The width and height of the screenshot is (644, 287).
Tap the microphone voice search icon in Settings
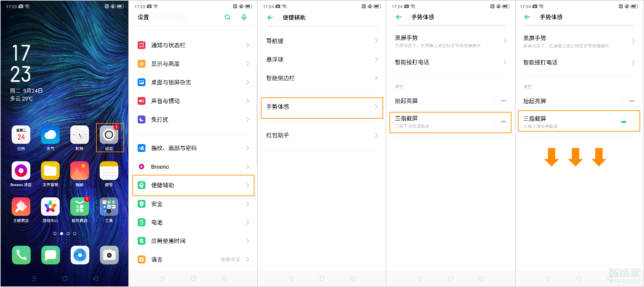click(x=244, y=17)
